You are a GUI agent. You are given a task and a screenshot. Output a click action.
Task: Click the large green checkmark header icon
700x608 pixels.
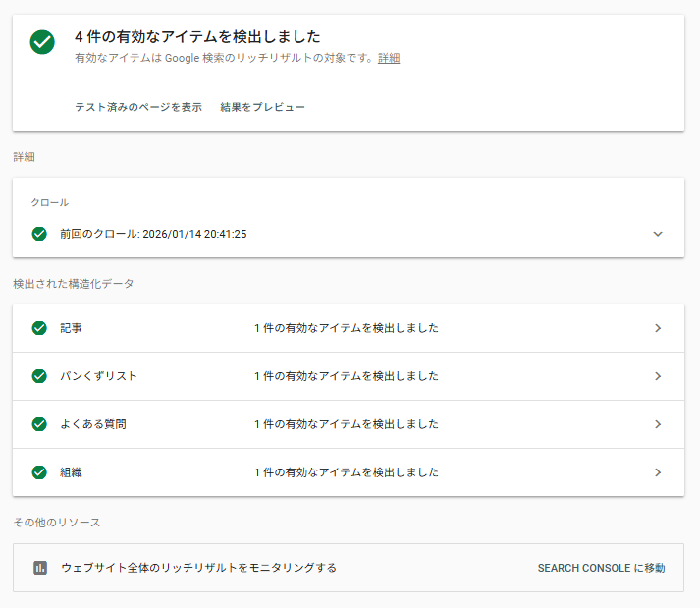pos(42,43)
